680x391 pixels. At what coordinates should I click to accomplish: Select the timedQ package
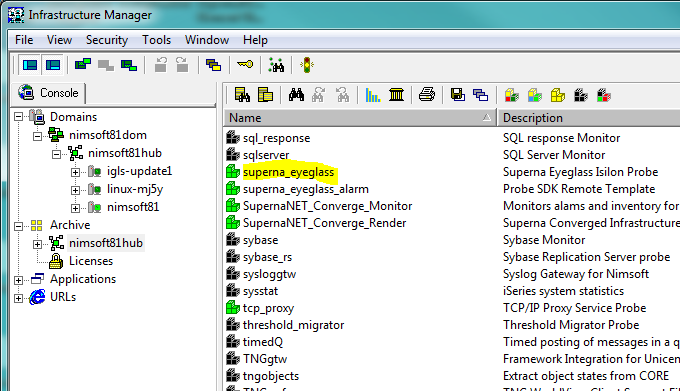(x=263, y=342)
